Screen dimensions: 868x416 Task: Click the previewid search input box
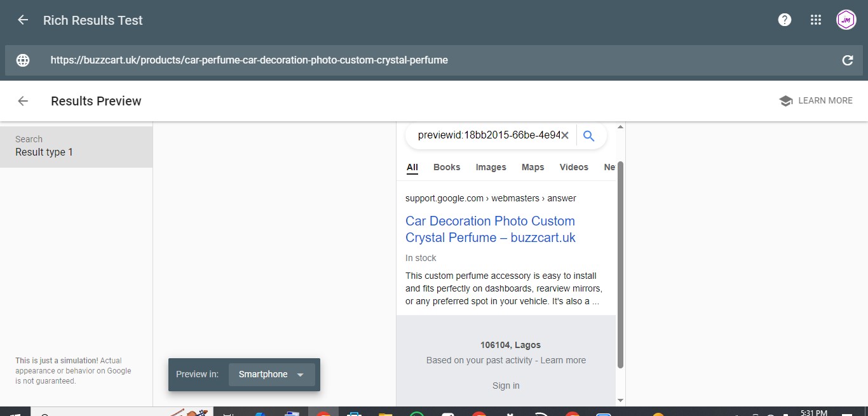(x=488, y=135)
